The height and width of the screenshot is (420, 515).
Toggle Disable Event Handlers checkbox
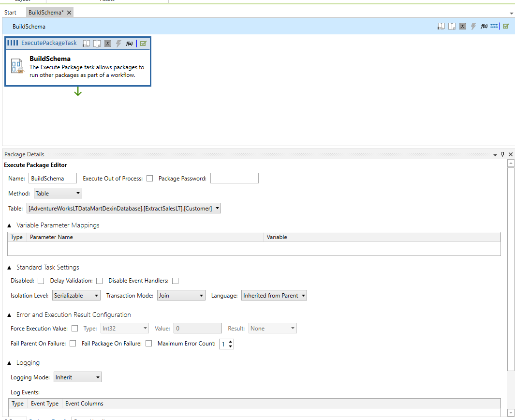176,281
